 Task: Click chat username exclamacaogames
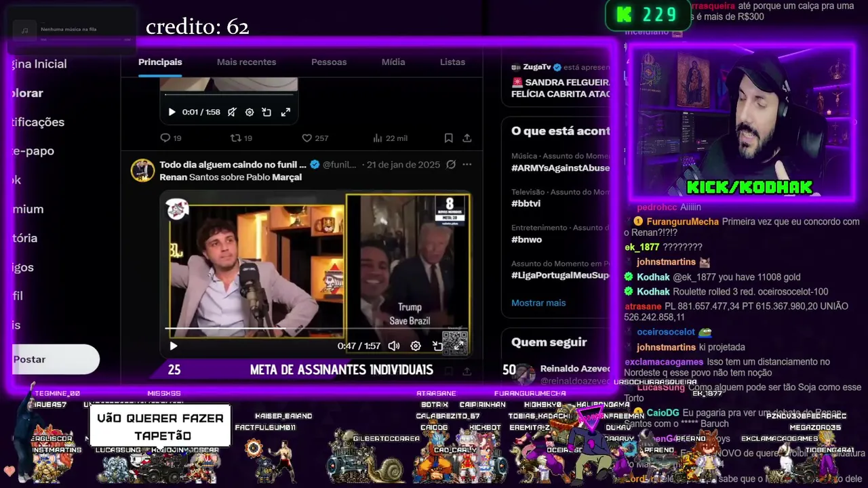coord(664,362)
